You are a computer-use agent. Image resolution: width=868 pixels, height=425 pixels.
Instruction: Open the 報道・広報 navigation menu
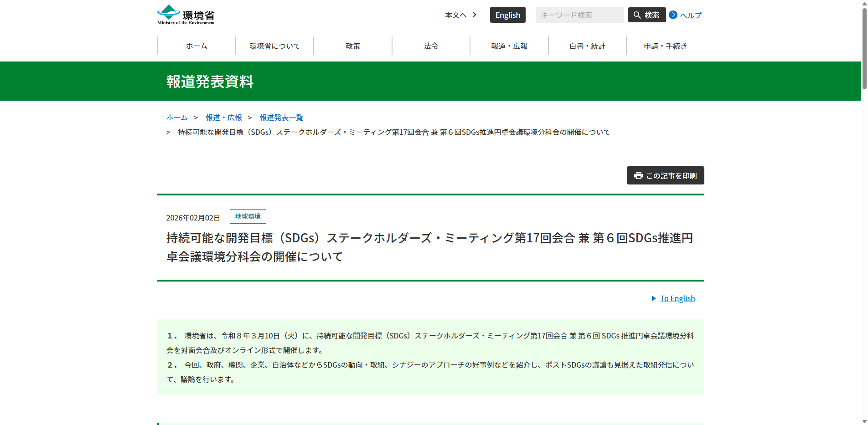click(x=509, y=46)
